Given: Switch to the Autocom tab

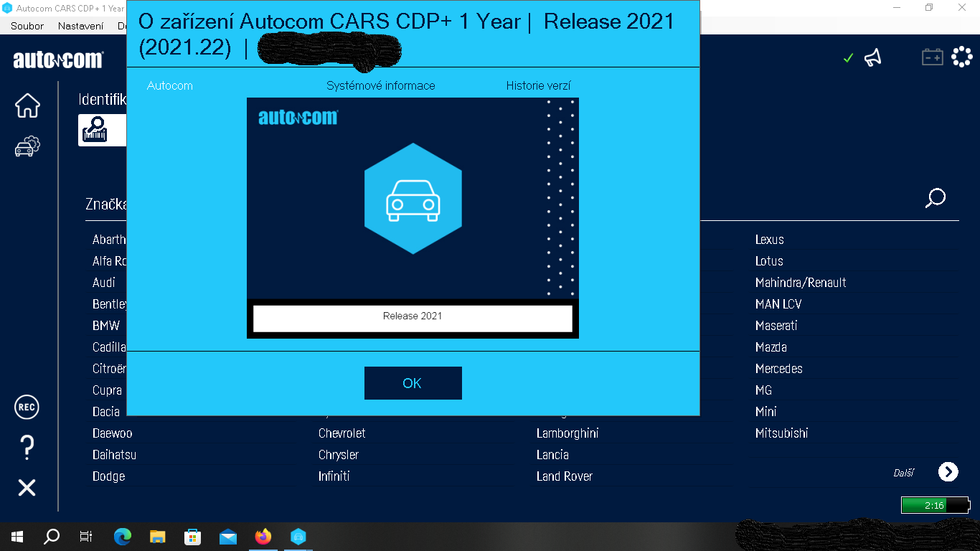Looking at the screenshot, I should [170, 85].
